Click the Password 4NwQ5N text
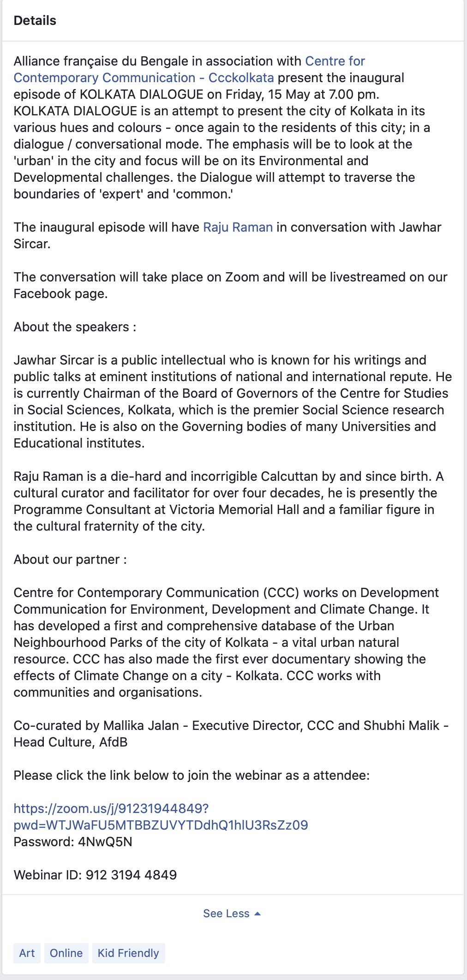Viewport: 467px width, 980px height. pyautogui.click(x=73, y=842)
